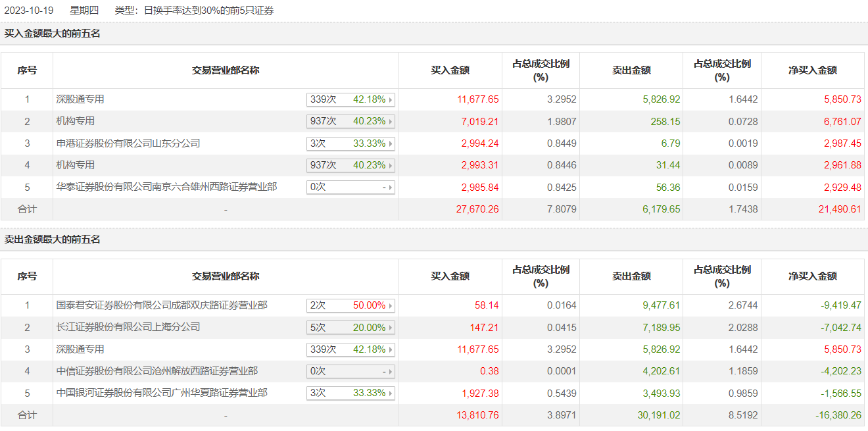868x431 pixels.
Task: Click the arrow icon next to 937次 in buy row 2
Action: 391,122
